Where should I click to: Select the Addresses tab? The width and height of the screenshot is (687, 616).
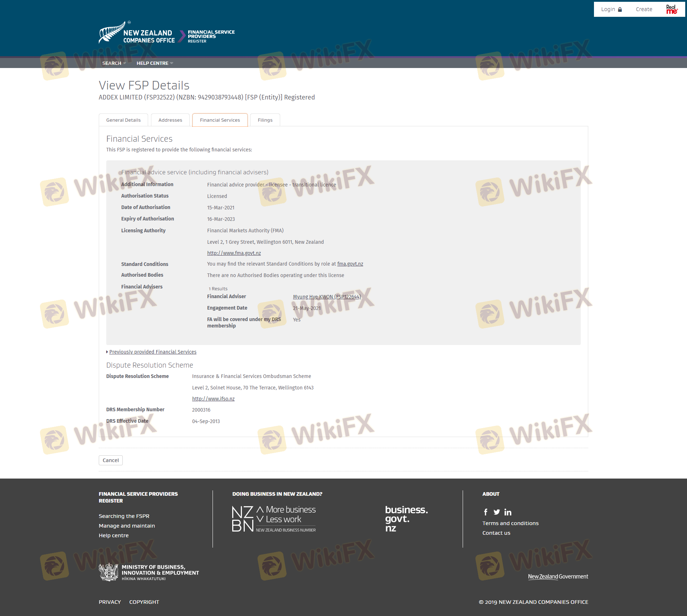pyautogui.click(x=170, y=120)
